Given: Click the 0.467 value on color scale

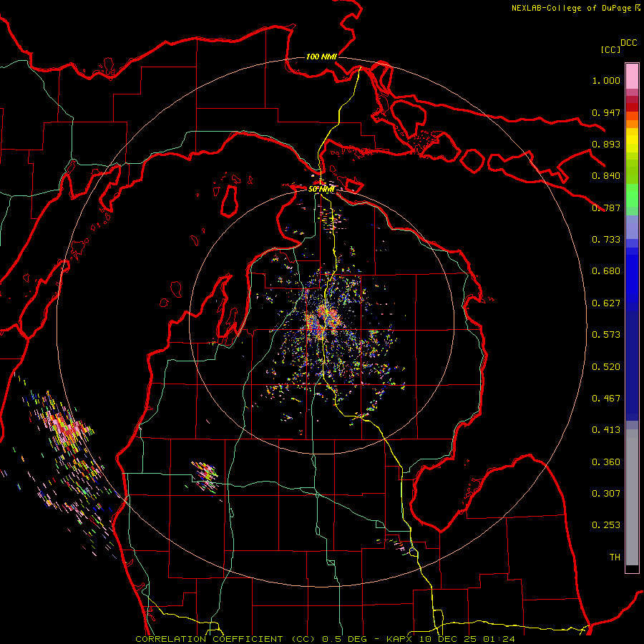Looking at the screenshot, I should pos(606,399).
